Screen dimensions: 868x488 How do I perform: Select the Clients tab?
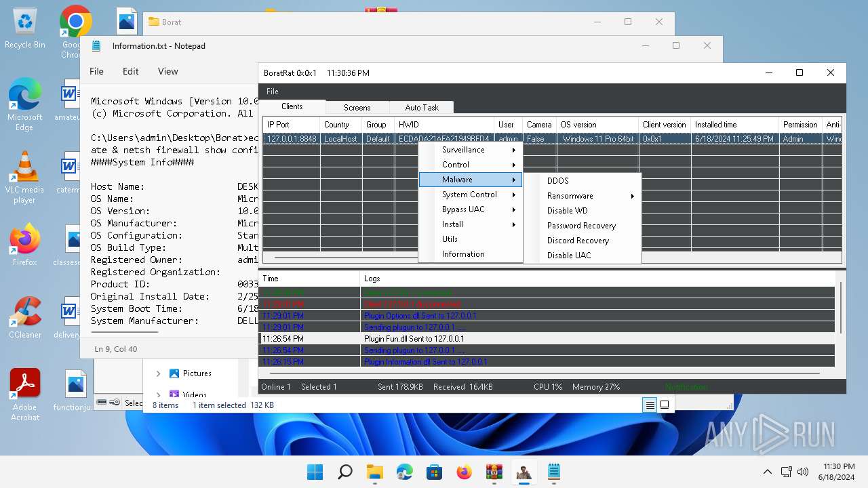tap(292, 106)
